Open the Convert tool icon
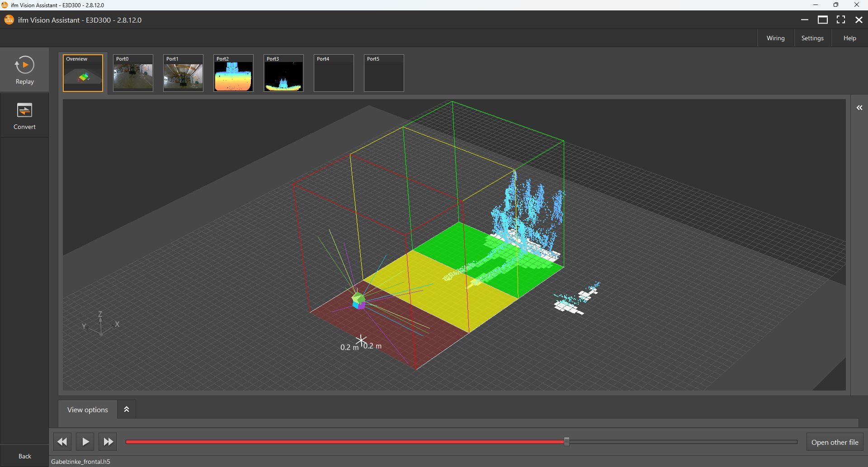The width and height of the screenshot is (868, 467). [x=24, y=111]
